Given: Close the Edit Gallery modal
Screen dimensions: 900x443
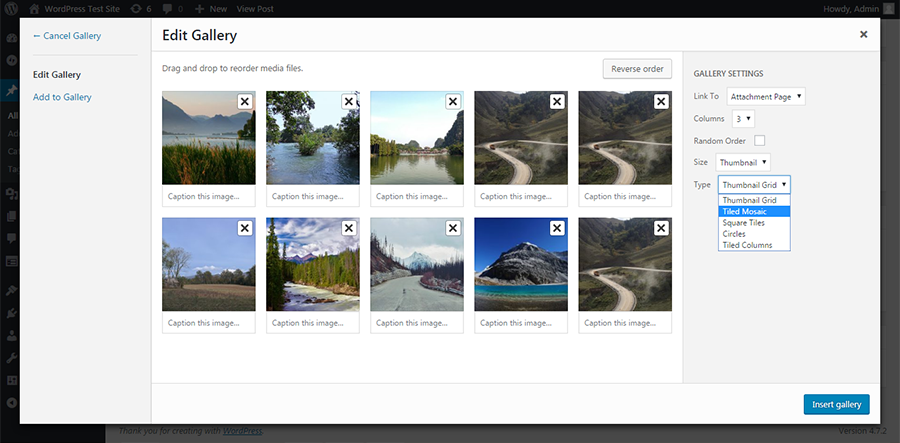Looking at the screenshot, I should coord(863,34).
